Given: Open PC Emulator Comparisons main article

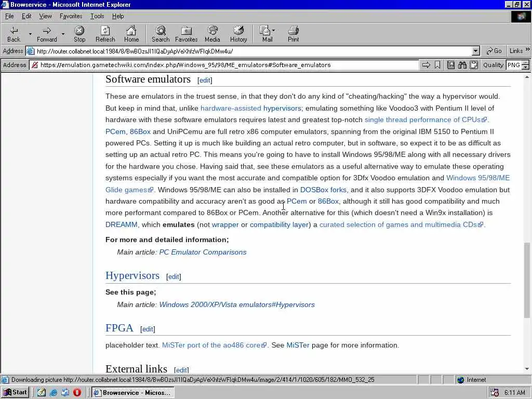Looking at the screenshot, I should pyautogui.click(x=203, y=252).
